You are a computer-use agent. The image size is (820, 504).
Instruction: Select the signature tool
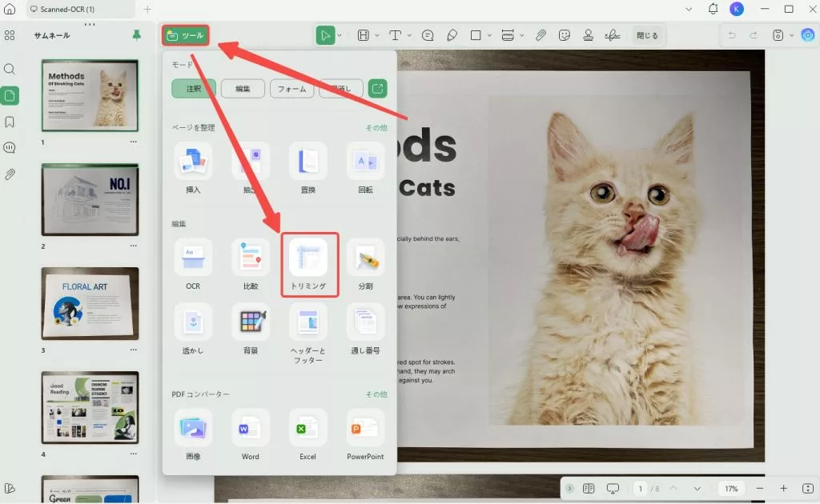(x=613, y=35)
